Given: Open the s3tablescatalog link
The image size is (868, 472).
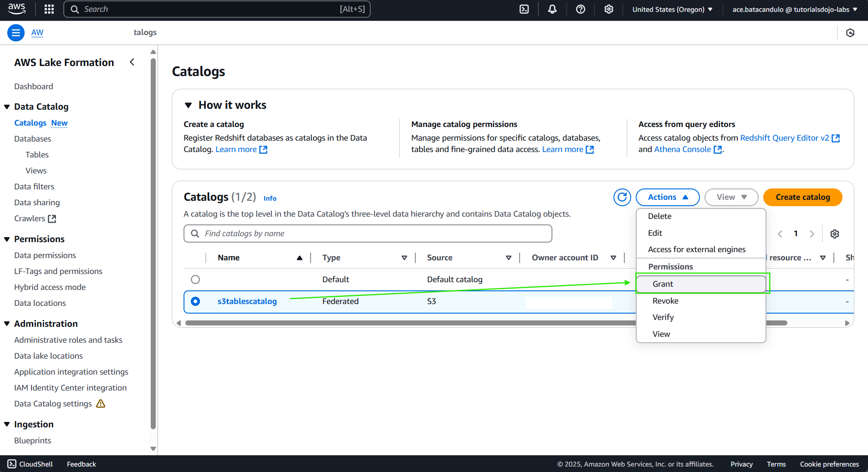Looking at the screenshot, I should click(x=247, y=301).
